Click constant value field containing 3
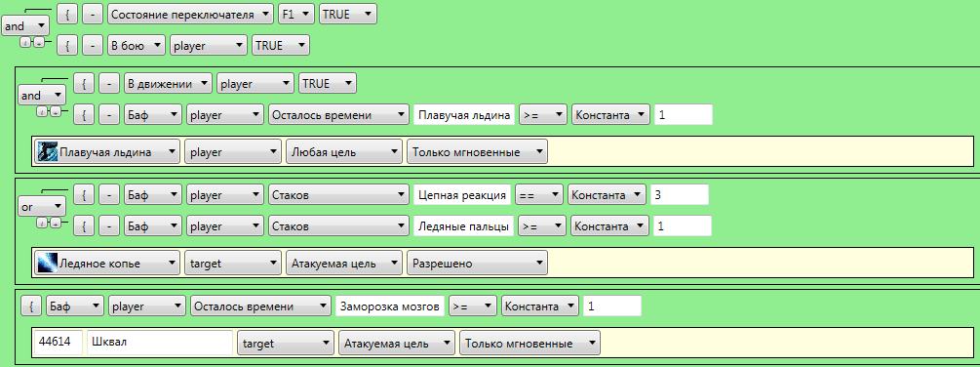Image resolution: width=980 pixels, height=367 pixels. [x=680, y=195]
